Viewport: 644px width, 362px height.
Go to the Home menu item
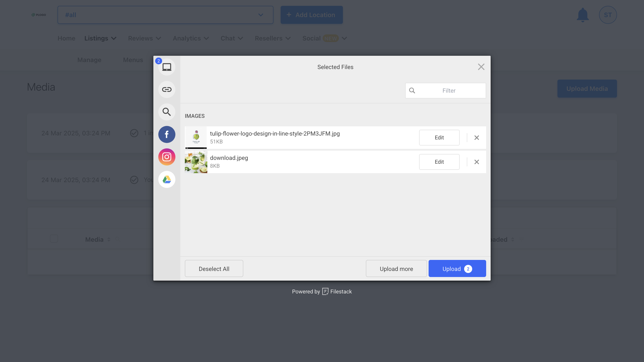tap(66, 38)
